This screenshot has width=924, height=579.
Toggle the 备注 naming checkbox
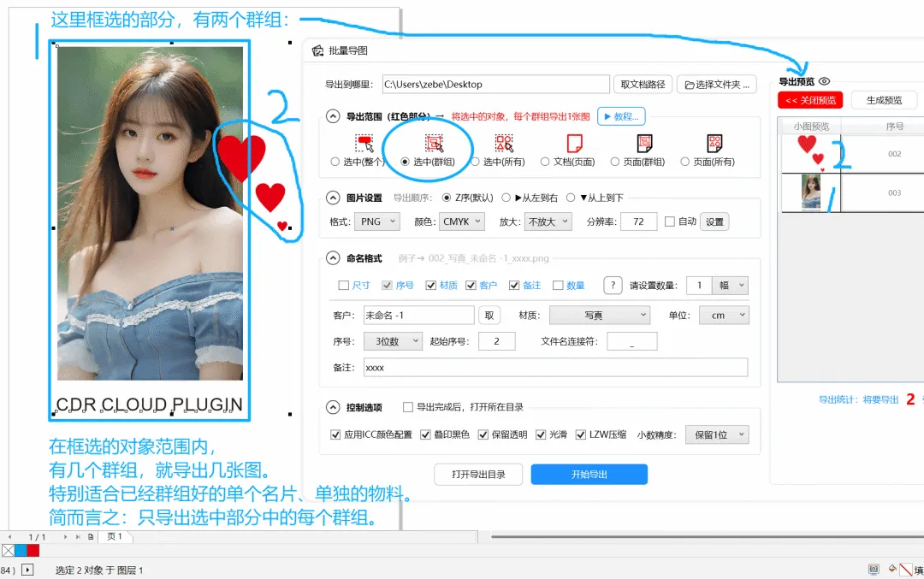[514, 285]
